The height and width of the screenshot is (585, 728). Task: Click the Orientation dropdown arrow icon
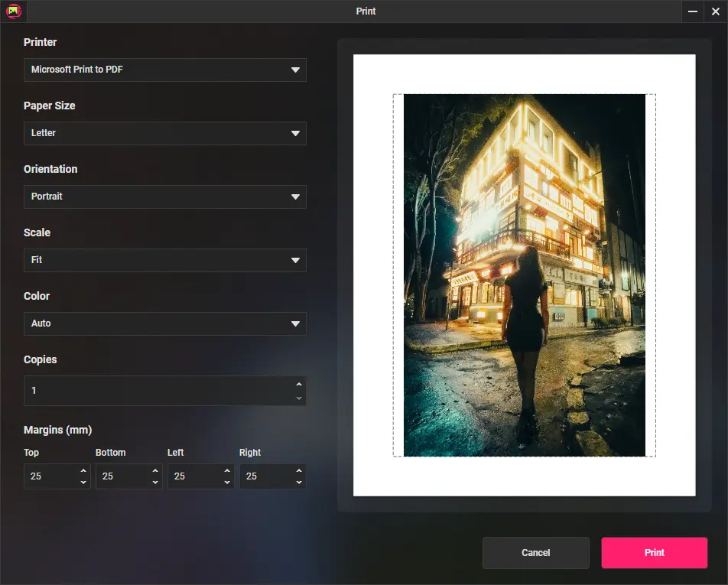click(x=296, y=197)
